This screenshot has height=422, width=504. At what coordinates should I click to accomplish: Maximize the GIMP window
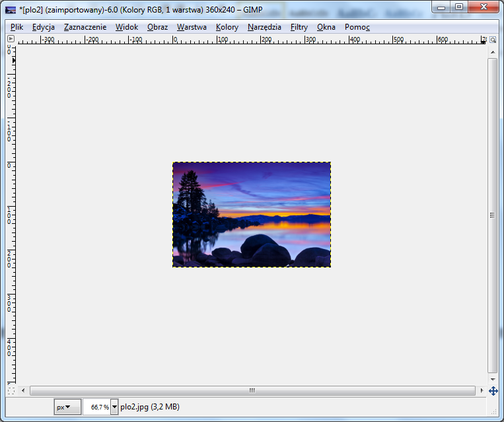point(459,7)
